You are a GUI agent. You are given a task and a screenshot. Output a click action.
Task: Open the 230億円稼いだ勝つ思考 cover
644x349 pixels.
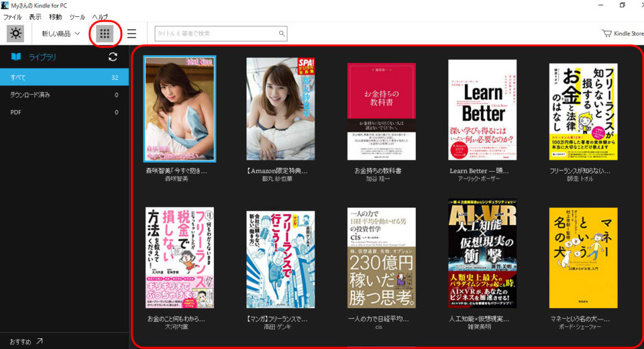(x=382, y=258)
